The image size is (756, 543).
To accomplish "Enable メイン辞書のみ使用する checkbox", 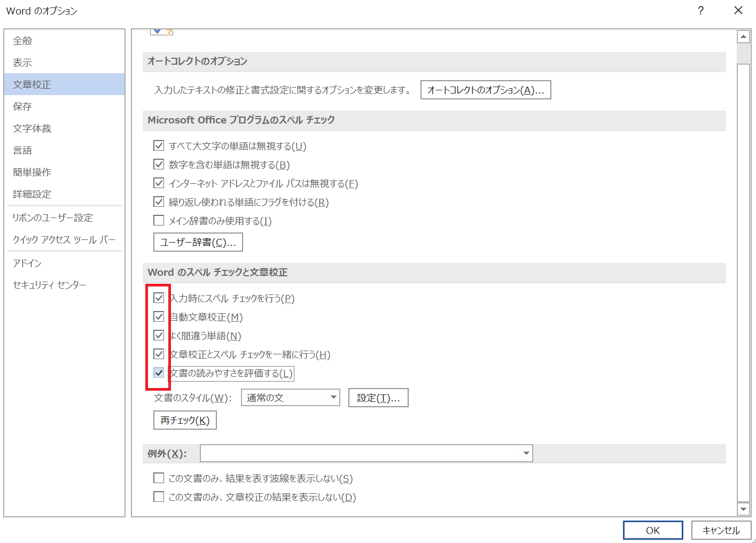I will click(159, 220).
